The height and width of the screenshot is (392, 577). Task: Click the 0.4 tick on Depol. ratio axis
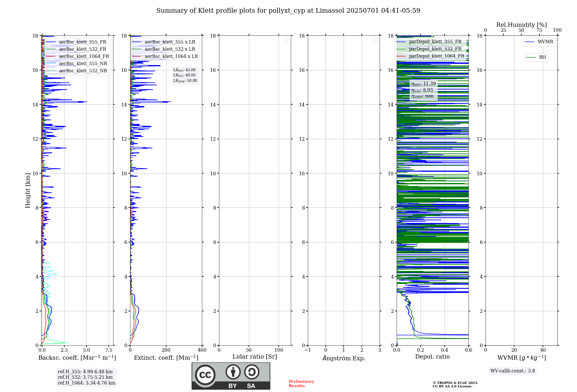click(x=445, y=350)
